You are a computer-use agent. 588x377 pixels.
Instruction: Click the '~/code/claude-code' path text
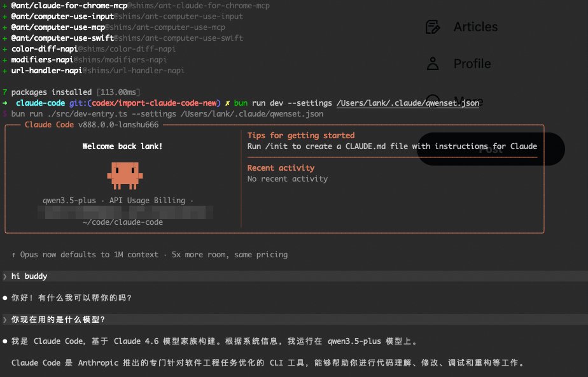click(123, 222)
